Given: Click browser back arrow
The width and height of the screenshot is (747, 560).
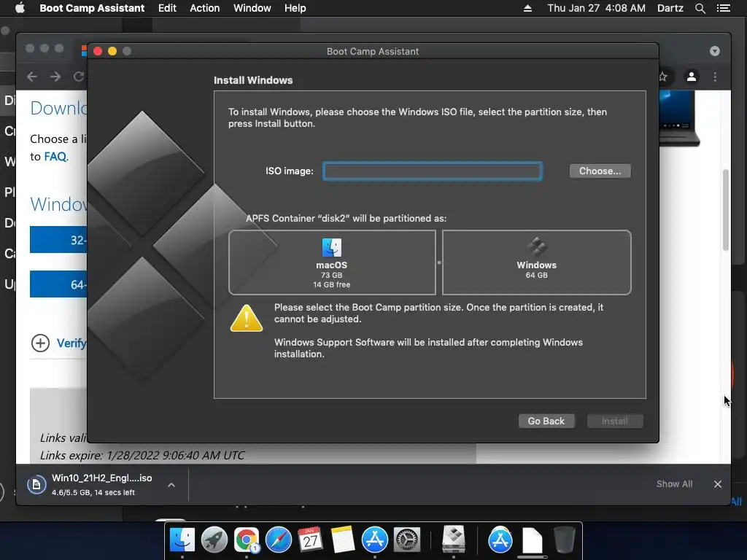Looking at the screenshot, I should click(32, 77).
